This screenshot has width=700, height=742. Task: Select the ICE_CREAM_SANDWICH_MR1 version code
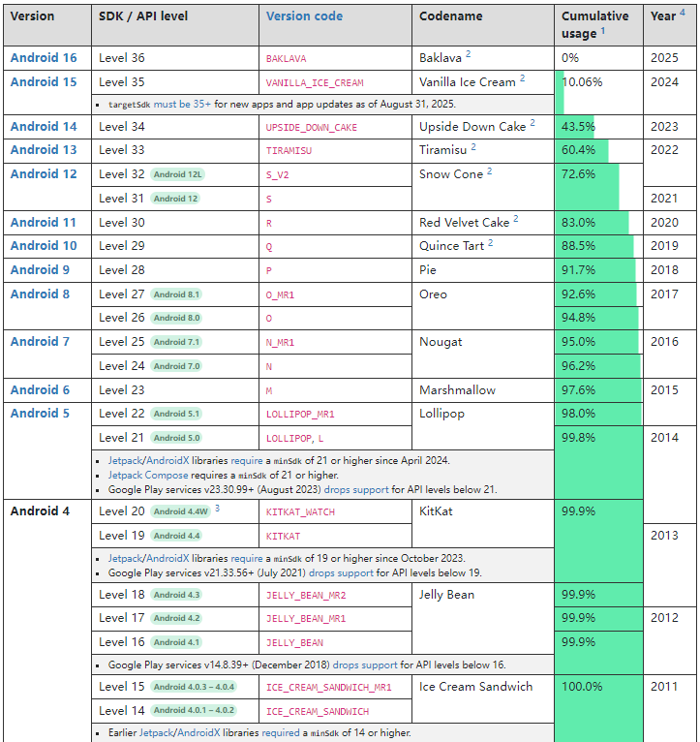tap(329, 688)
